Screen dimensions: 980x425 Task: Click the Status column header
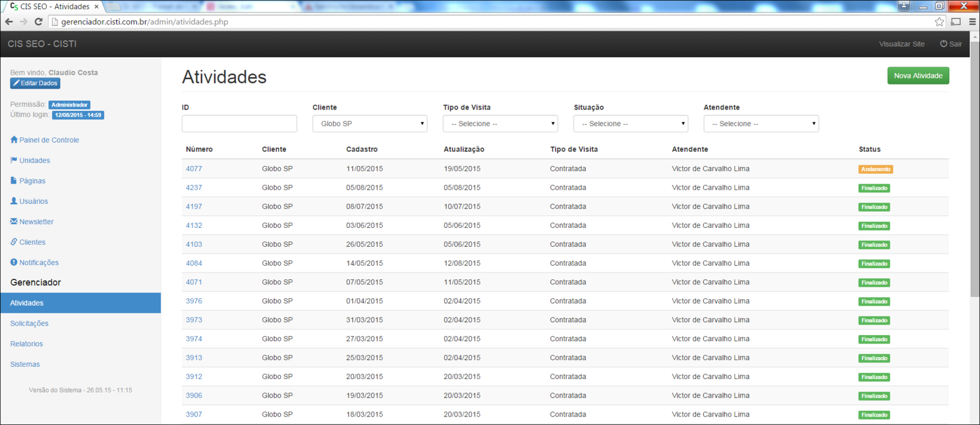[869, 149]
